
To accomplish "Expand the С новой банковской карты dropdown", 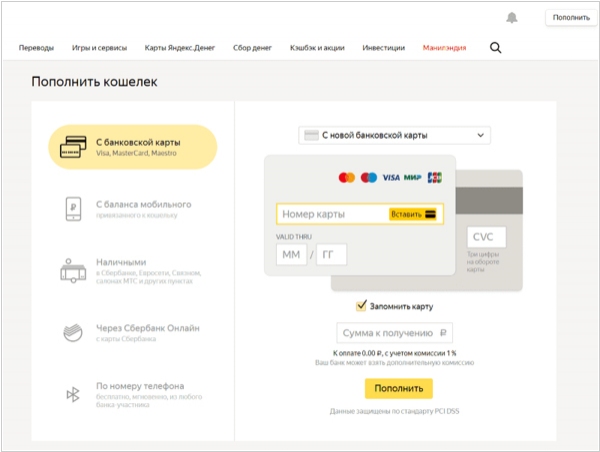I will coord(395,135).
